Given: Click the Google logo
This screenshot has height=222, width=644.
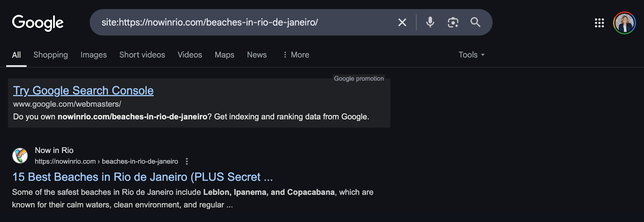Looking at the screenshot, I should (x=38, y=23).
